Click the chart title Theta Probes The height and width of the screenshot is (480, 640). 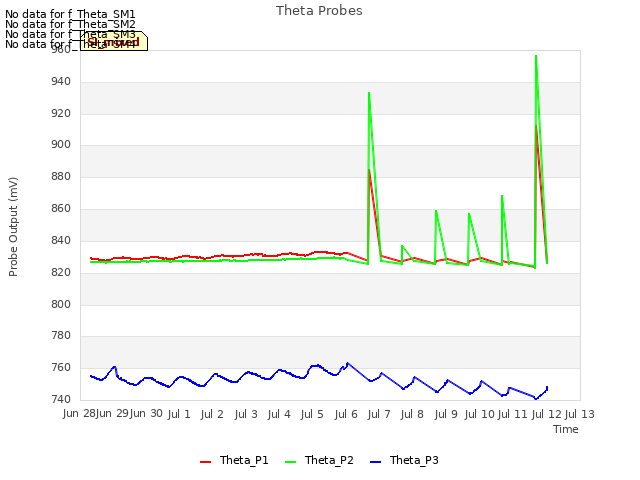pyautogui.click(x=319, y=11)
